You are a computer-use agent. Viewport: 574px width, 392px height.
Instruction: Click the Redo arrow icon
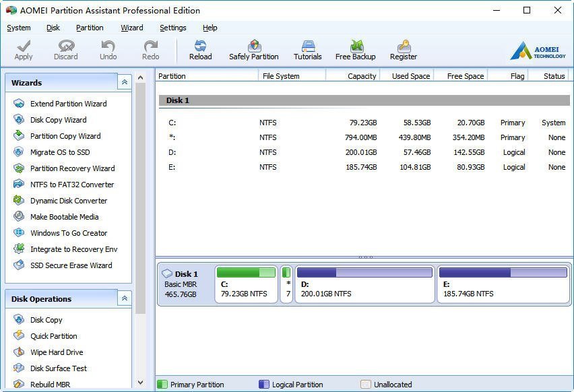[x=150, y=46]
